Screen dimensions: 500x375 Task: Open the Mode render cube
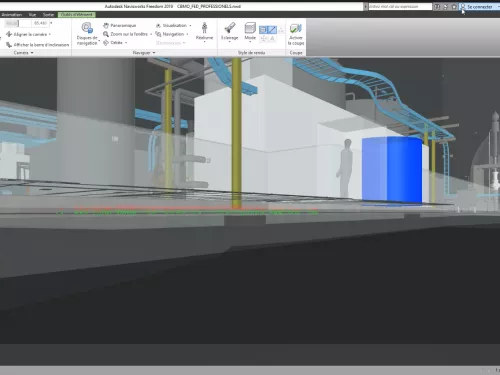(250, 32)
